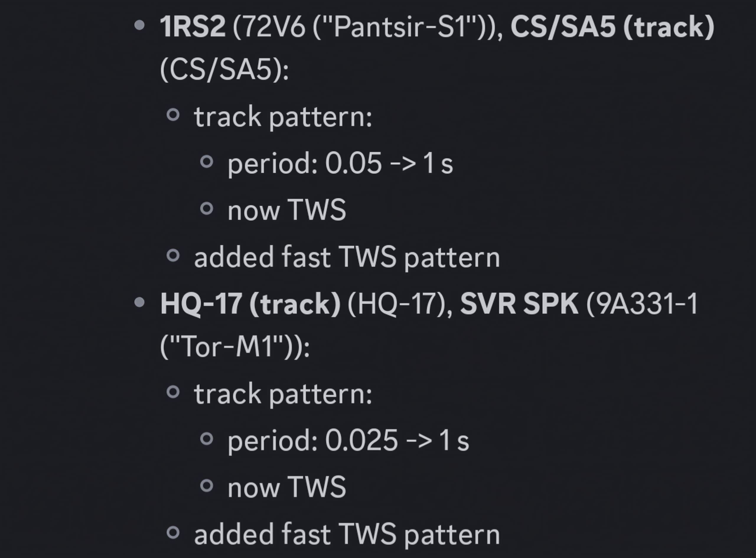Image resolution: width=756 pixels, height=558 pixels.
Task: Click "added fast TWS pattern" under 1RS2 entry
Action: (347, 257)
